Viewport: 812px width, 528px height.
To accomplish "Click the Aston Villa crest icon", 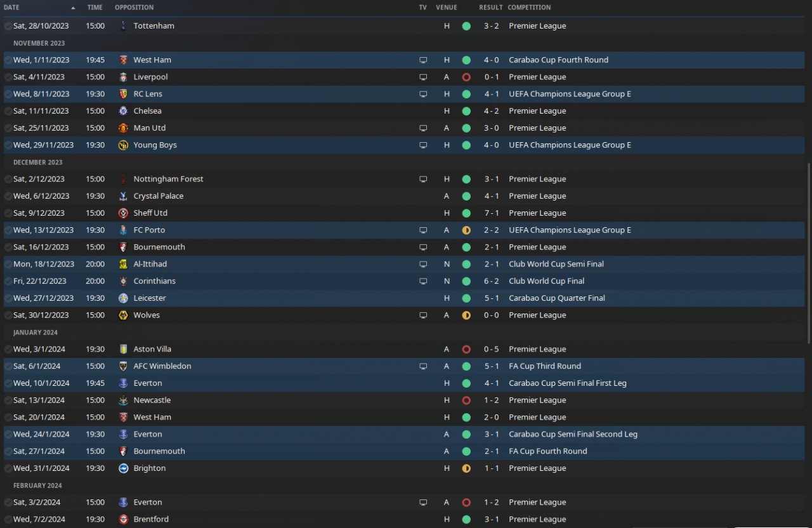I will (x=123, y=349).
